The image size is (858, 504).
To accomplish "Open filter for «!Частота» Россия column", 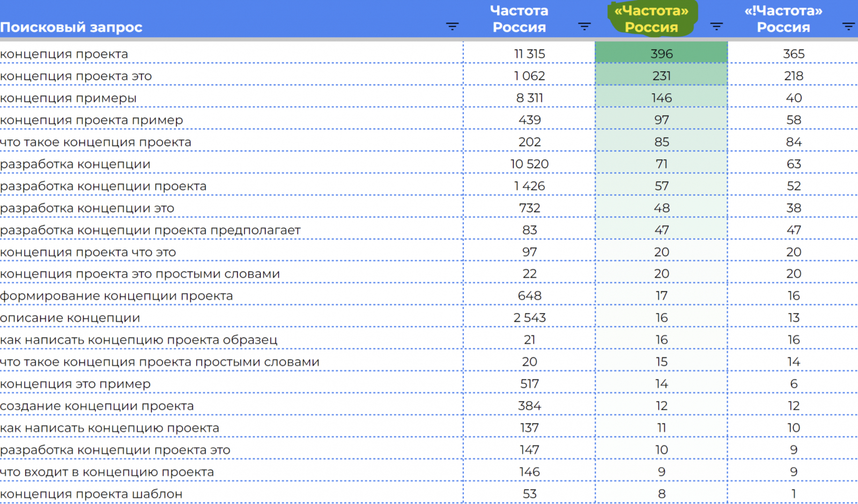I will coord(848,26).
